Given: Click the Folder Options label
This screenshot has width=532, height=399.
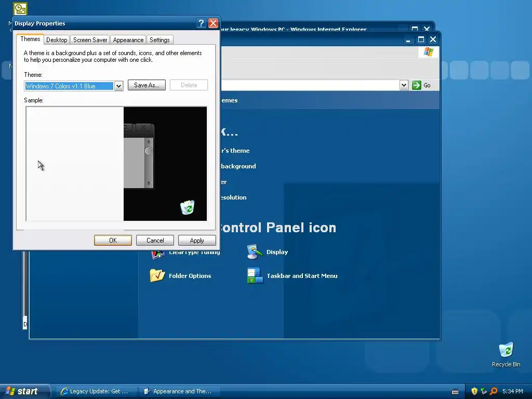Looking at the screenshot, I should [190, 276].
